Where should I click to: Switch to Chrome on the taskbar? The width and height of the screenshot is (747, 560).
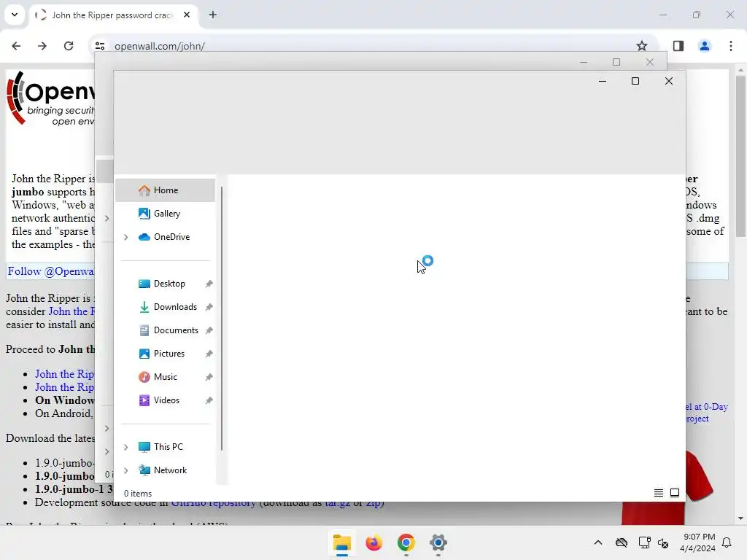406,542
